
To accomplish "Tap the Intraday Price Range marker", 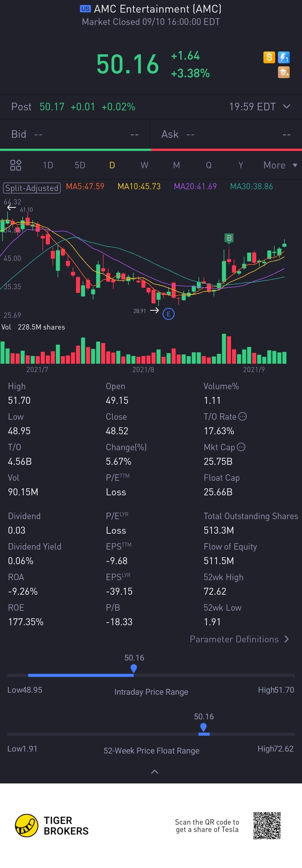I will [x=134, y=668].
